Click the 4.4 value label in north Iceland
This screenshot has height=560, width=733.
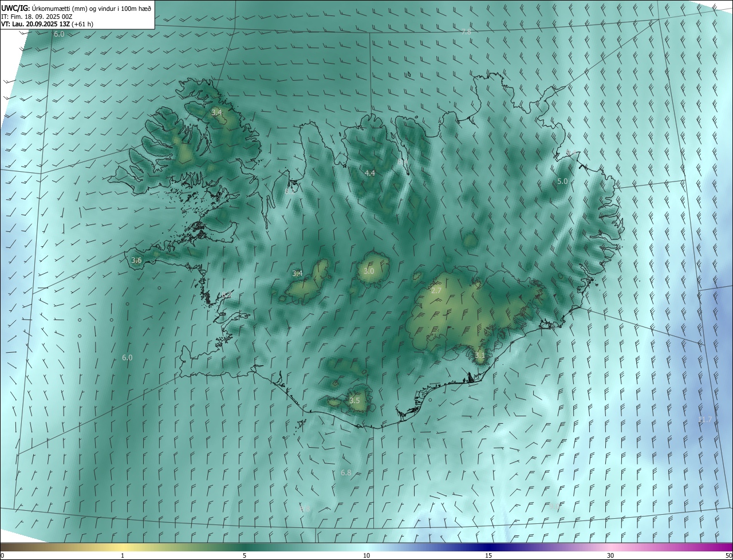click(370, 173)
